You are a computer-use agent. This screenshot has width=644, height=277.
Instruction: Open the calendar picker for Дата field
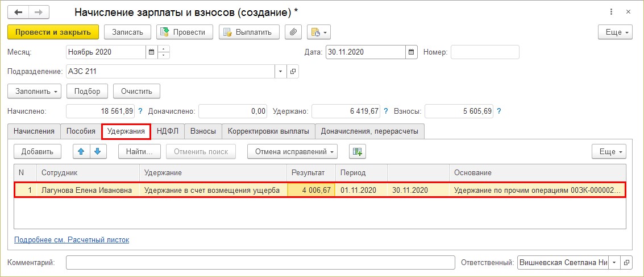point(411,52)
